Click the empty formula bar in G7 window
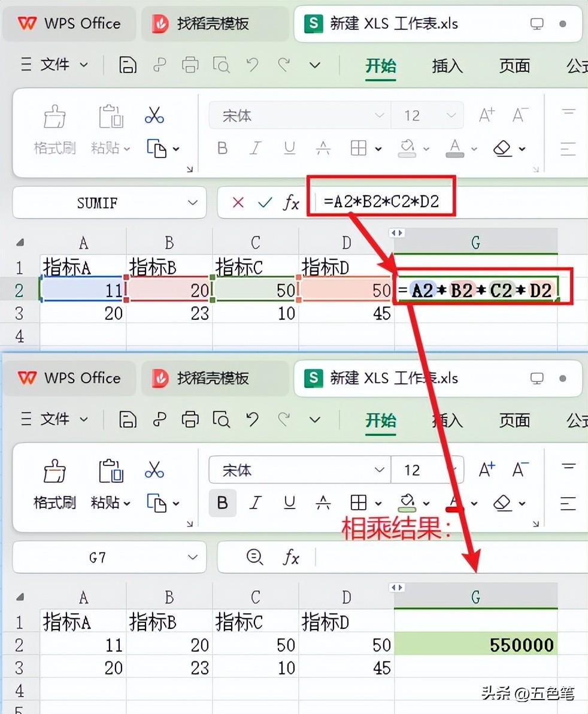This screenshot has height=714, width=588. (x=451, y=557)
